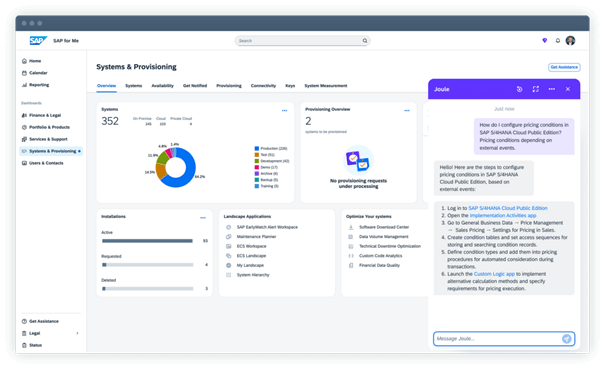This screenshot has width=605, height=369.
Task: Click Test legend color swatch
Action: [x=257, y=155]
